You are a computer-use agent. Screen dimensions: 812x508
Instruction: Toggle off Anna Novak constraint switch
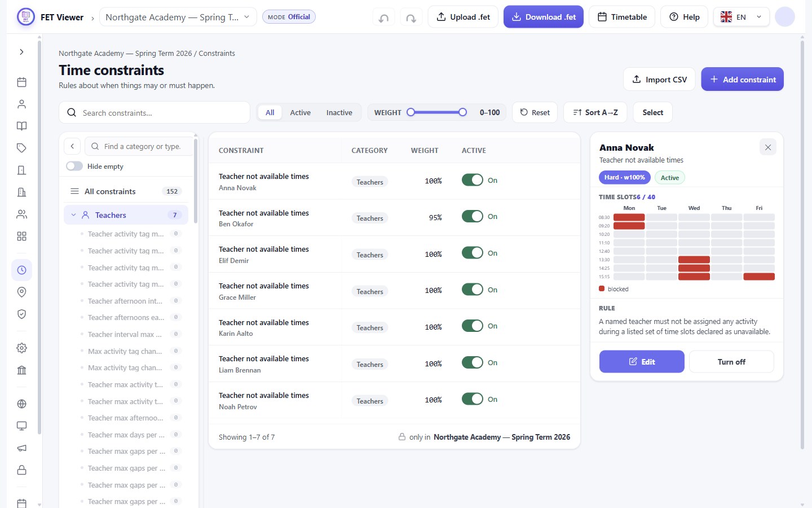[x=473, y=180]
